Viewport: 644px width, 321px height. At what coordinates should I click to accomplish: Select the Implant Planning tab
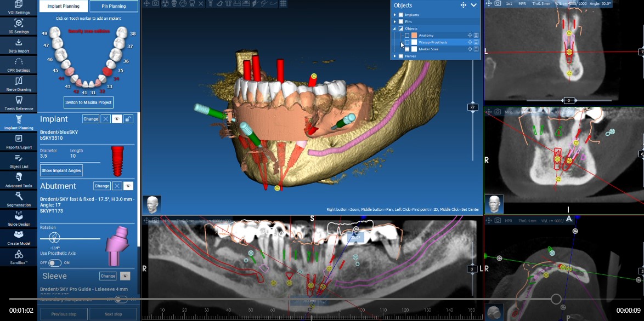pos(64,7)
